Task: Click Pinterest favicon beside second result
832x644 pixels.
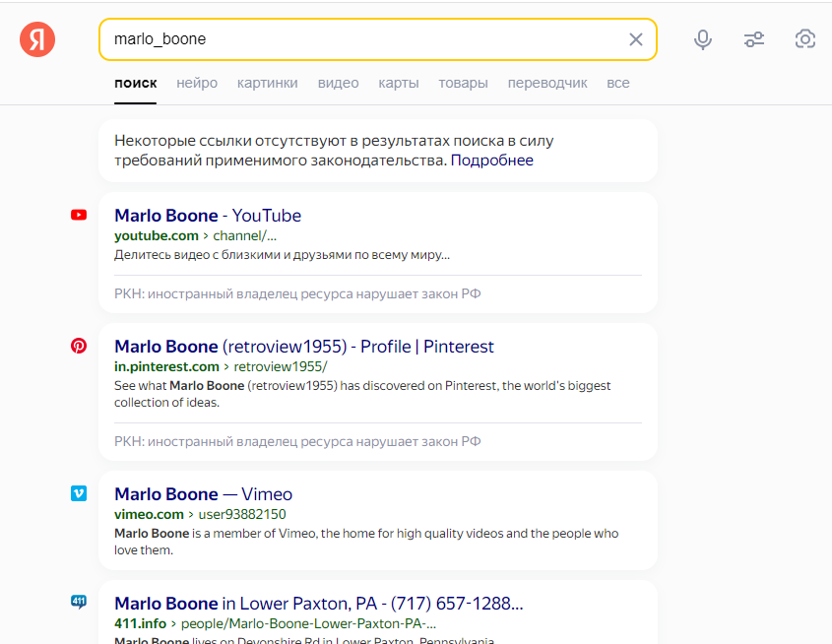Action: [x=79, y=346]
